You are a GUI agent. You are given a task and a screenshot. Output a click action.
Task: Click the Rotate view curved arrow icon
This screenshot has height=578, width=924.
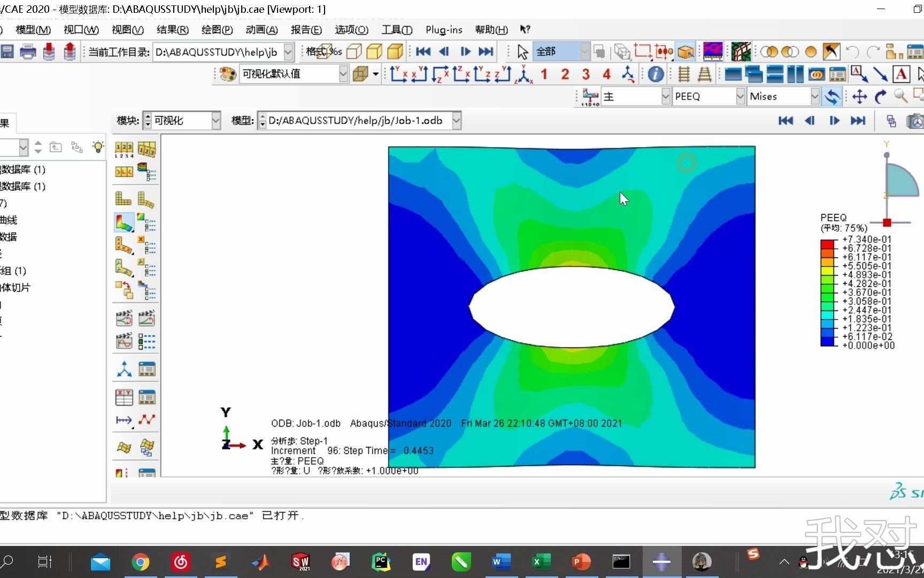[880, 96]
